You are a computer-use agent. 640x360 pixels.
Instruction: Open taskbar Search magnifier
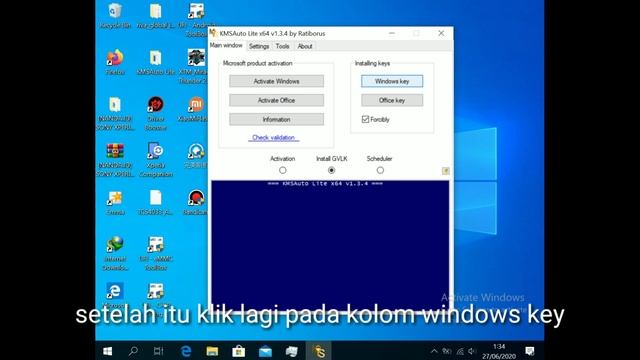(133, 351)
